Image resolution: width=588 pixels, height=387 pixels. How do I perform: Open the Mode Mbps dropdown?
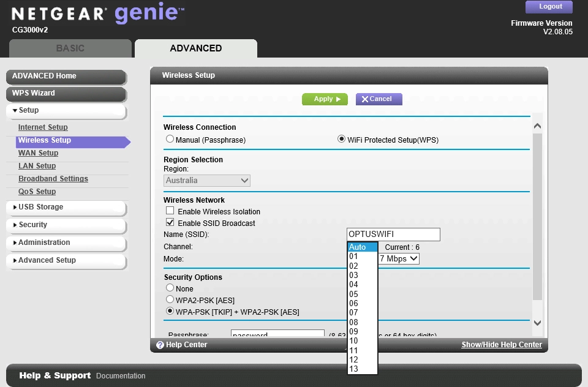click(399, 259)
